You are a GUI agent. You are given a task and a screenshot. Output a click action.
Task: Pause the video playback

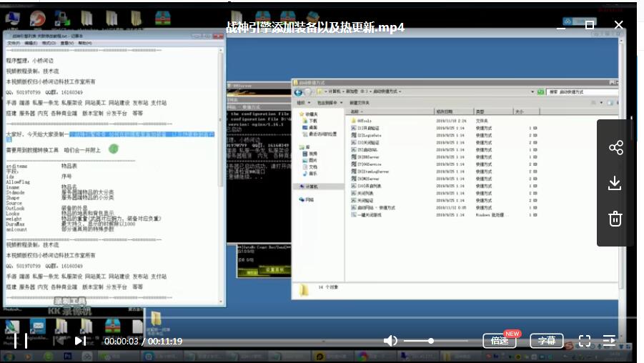click(21, 341)
